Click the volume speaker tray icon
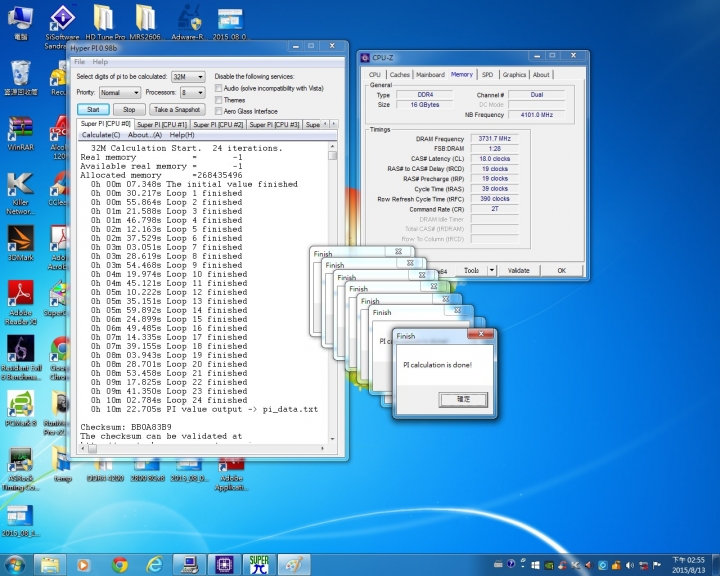Screen dimensions: 720x576 coord(630,565)
